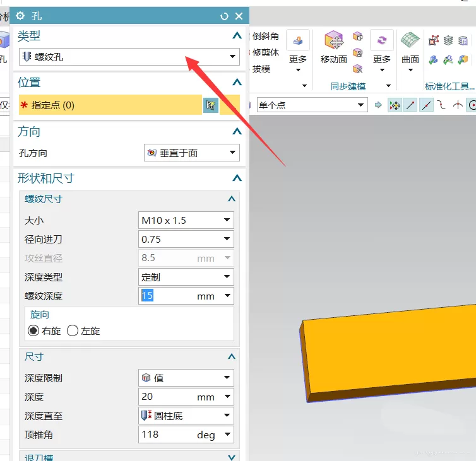
Task: Toggle the enable snap point icon
Action: coord(395,105)
